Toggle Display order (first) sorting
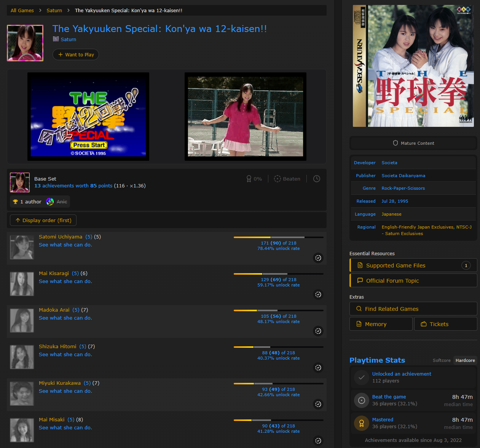Viewport: 480px width, 448px height. point(43,220)
